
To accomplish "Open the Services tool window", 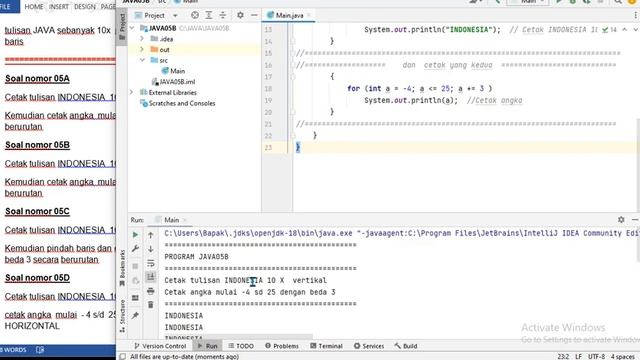I will [x=369, y=346].
